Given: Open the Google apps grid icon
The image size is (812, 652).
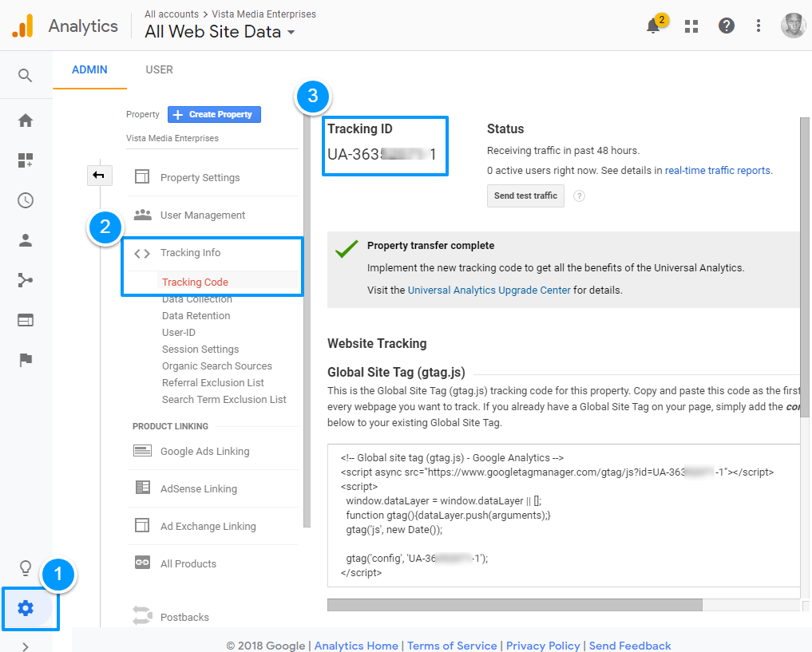Looking at the screenshot, I should (691, 26).
